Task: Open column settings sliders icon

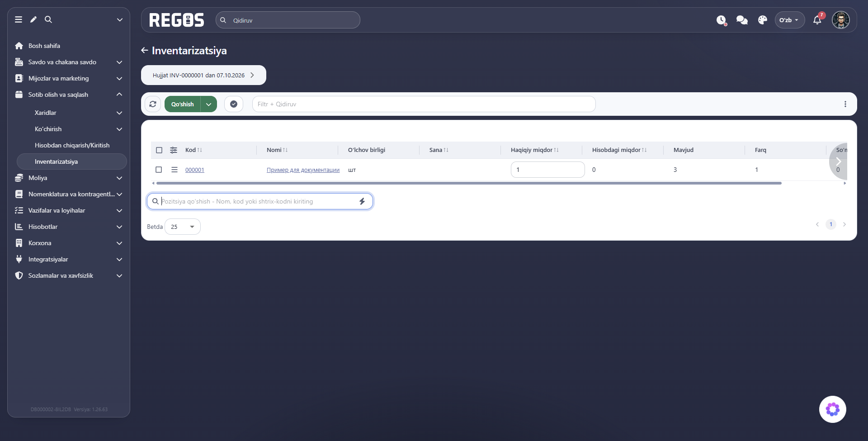Action: [174, 150]
